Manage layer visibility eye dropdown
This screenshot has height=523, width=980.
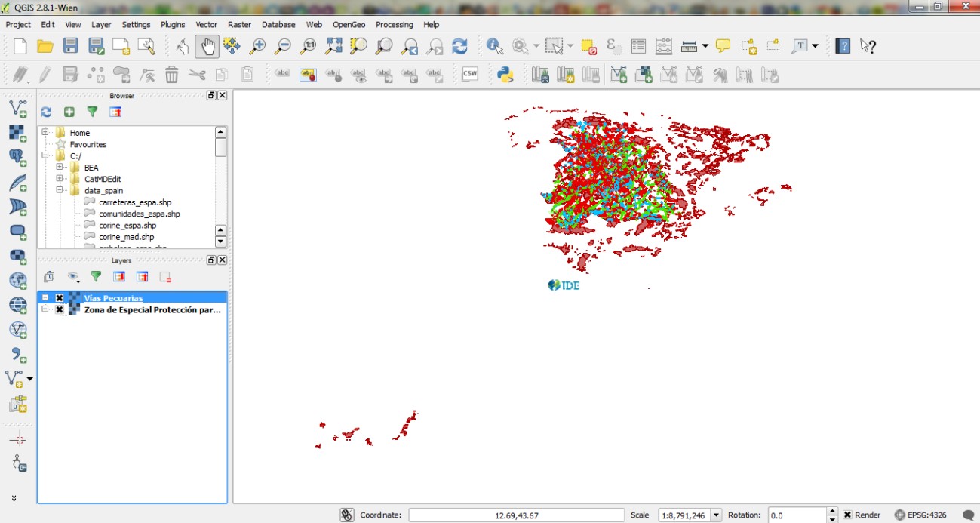click(x=73, y=277)
